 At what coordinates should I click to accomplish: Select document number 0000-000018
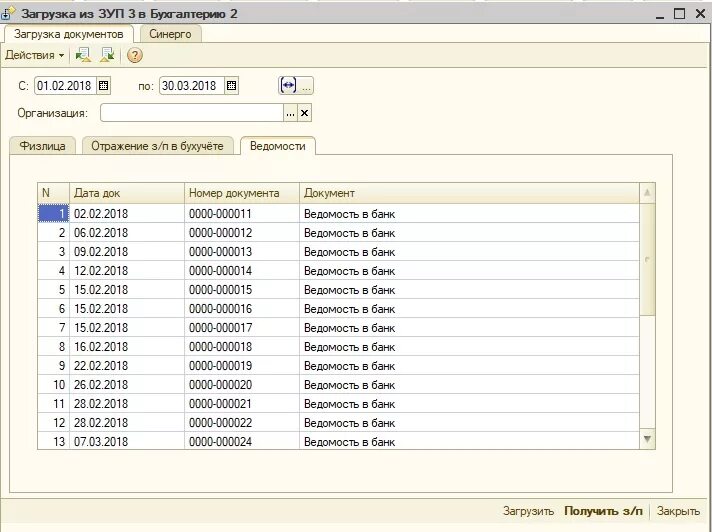[242, 347]
